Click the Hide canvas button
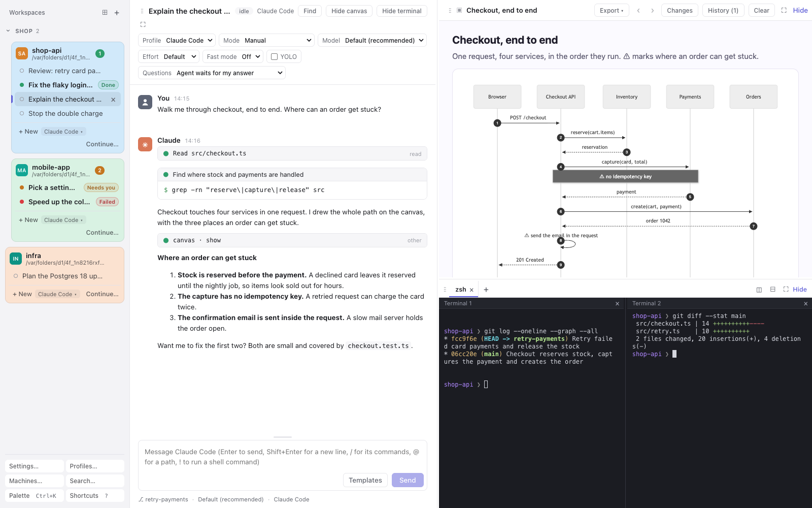The width and height of the screenshot is (812, 508). click(349, 11)
